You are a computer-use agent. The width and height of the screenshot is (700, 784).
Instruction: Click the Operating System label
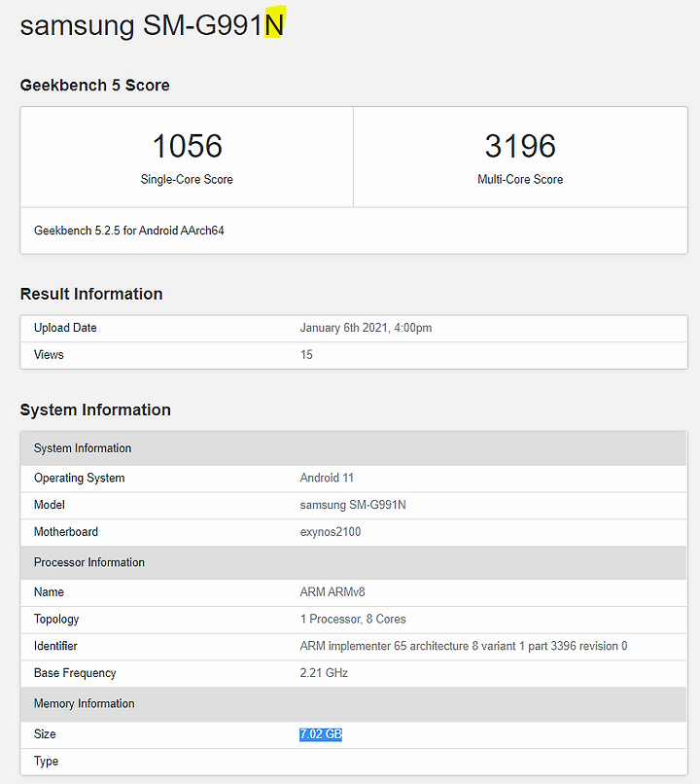pyautogui.click(x=80, y=478)
